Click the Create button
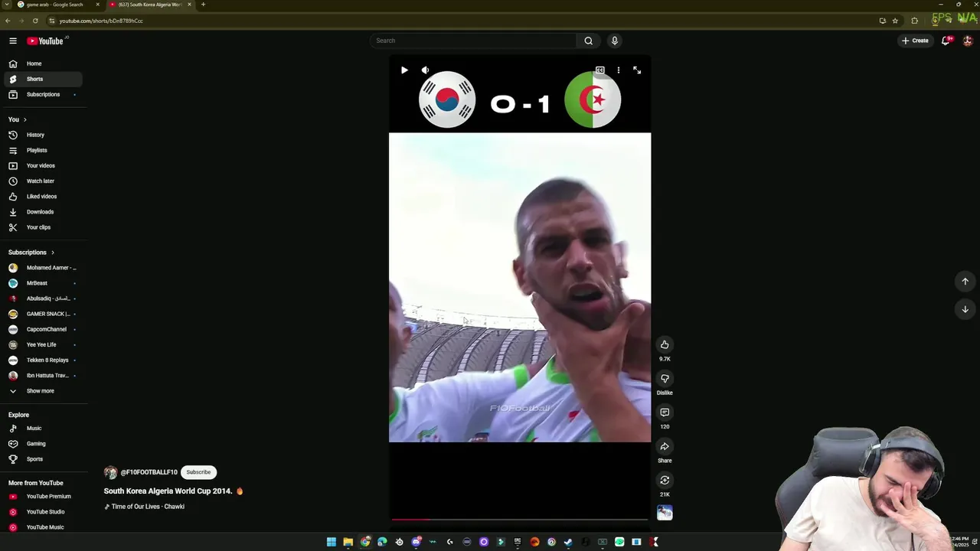Viewport: 980px width, 551px height. pyautogui.click(x=915, y=41)
